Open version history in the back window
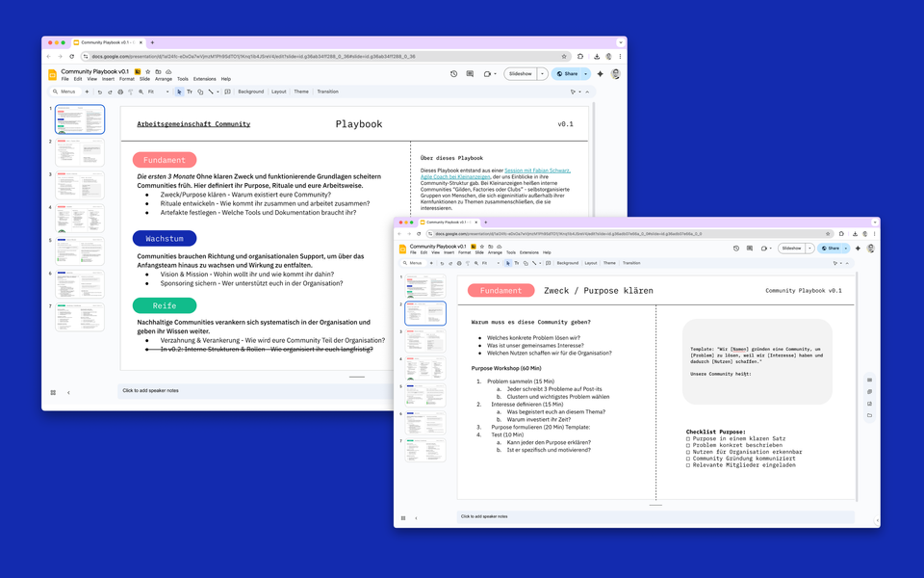 (453, 74)
